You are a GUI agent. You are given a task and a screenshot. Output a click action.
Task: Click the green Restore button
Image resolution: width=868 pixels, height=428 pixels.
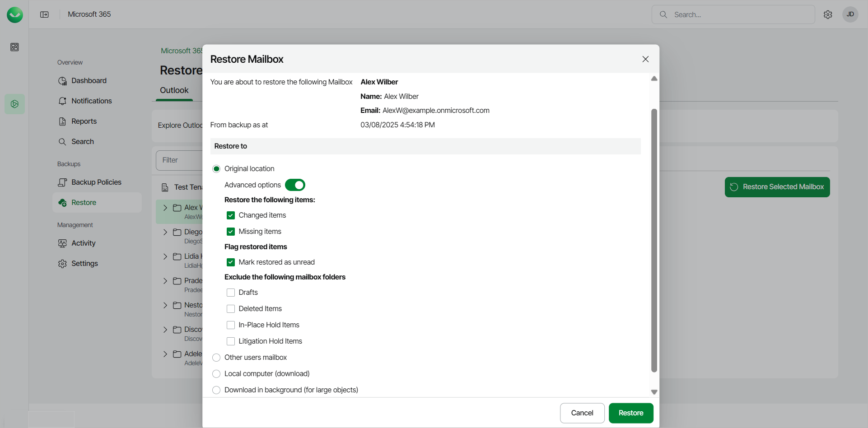tap(630, 413)
